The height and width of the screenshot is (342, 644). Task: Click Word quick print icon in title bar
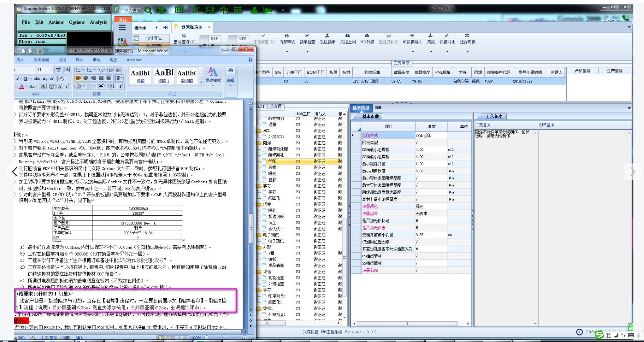tap(38, 51)
